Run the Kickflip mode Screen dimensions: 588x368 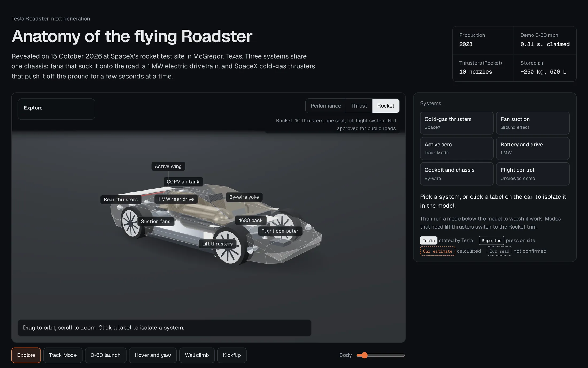pyautogui.click(x=232, y=355)
